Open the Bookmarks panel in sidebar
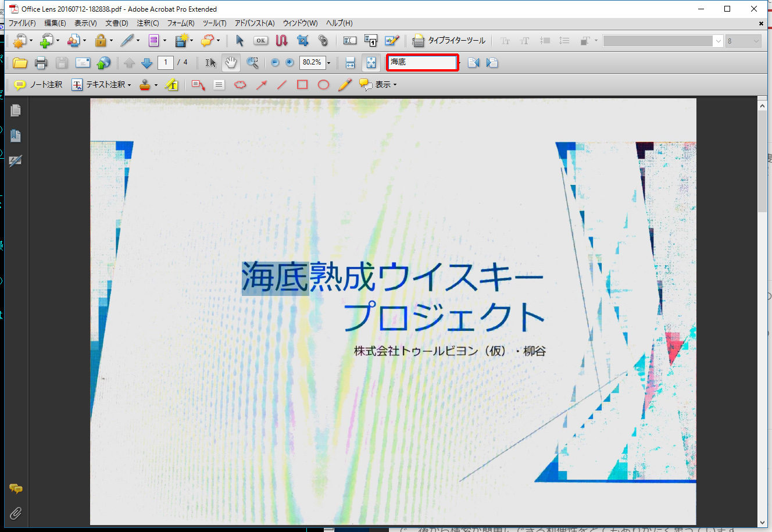 click(16, 135)
